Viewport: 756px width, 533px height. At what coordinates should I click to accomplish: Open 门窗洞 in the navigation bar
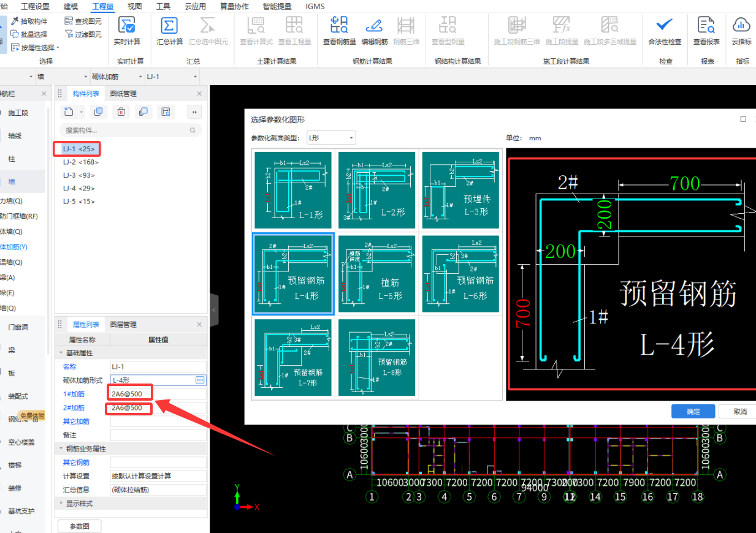pos(18,327)
